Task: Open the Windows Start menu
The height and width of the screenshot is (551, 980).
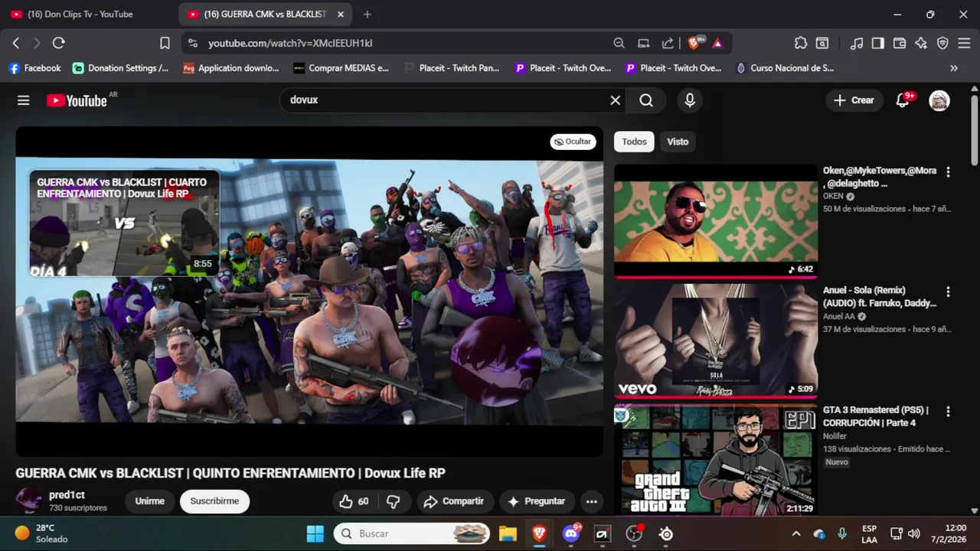Action: pos(315,533)
